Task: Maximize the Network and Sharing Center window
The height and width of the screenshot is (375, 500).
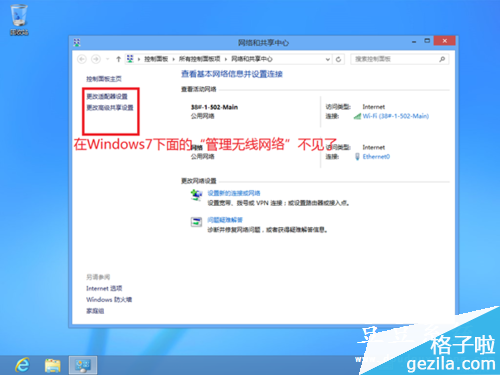Action: coord(427,41)
